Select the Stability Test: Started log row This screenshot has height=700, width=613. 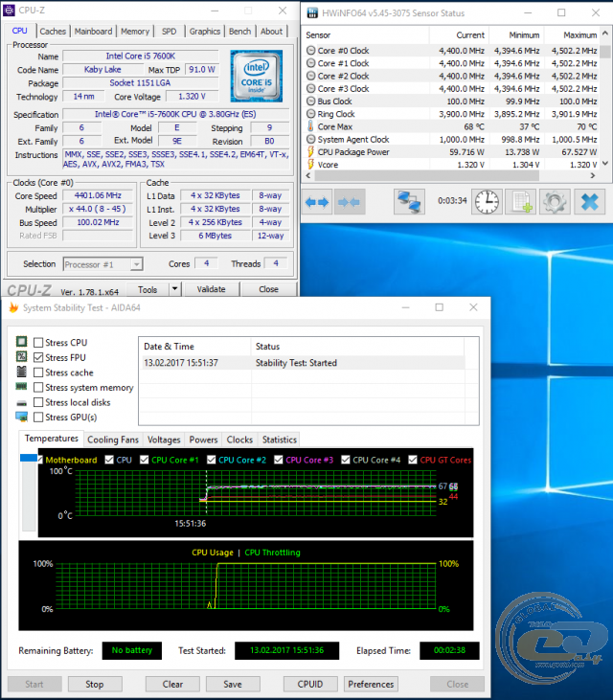304,363
